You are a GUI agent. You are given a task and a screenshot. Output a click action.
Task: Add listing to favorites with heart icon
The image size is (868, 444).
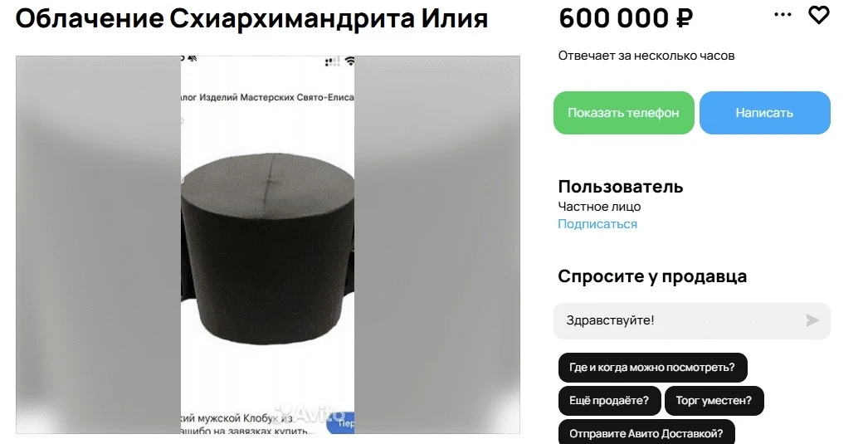(x=819, y=15)
